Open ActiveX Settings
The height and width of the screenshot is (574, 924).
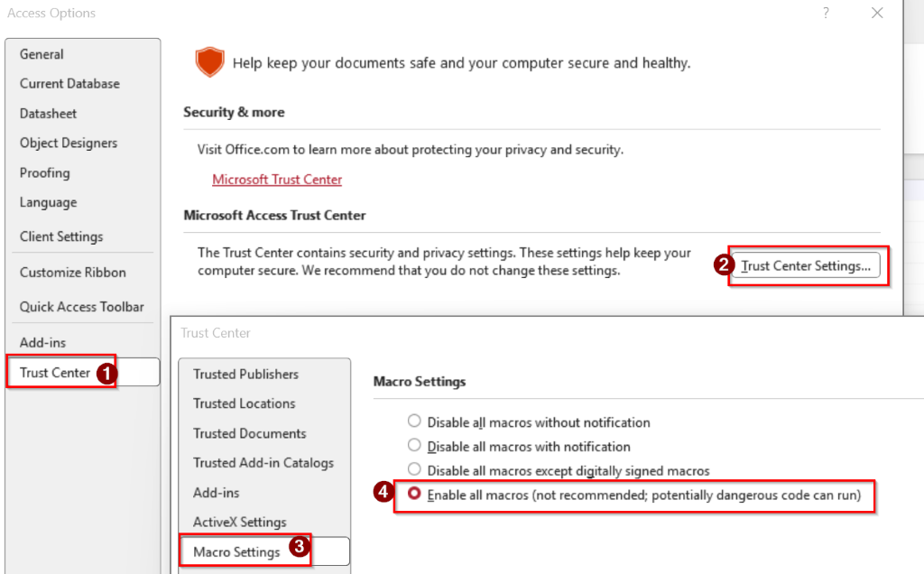pos(240,522)
